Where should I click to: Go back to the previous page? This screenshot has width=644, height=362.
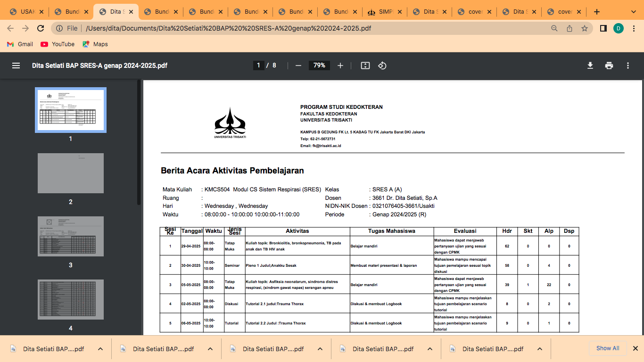pyautogui.click(x=10, y=28)
